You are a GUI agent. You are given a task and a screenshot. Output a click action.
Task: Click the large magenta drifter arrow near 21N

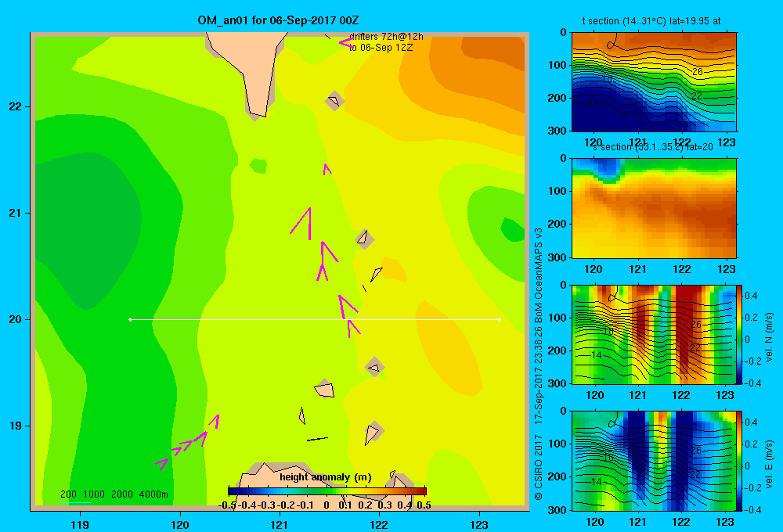302,224
